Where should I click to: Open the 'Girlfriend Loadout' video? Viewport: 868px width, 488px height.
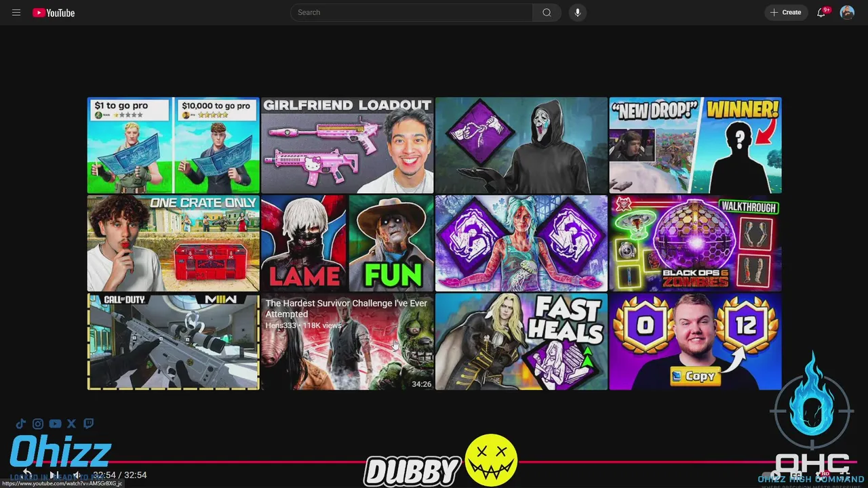coord(347,145)
